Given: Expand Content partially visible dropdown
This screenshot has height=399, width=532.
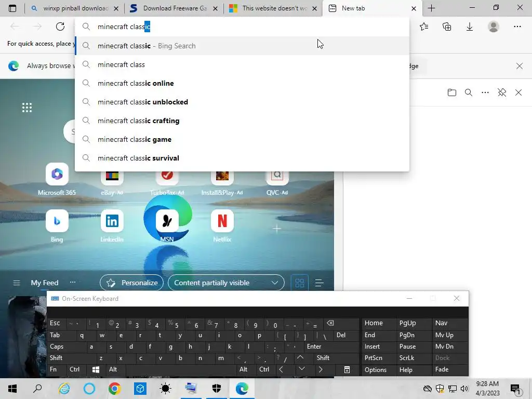Looking at the screenshot, I should 226,283.
